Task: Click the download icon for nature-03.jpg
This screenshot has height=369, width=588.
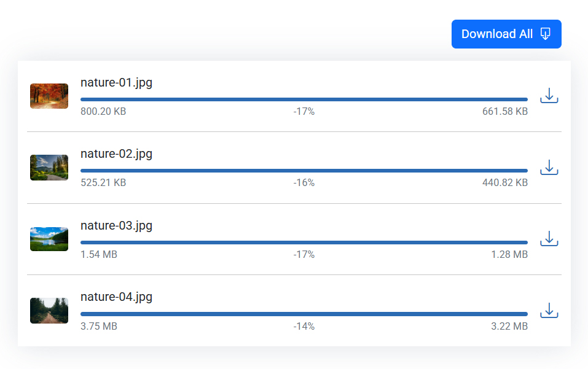Action: 549,239
